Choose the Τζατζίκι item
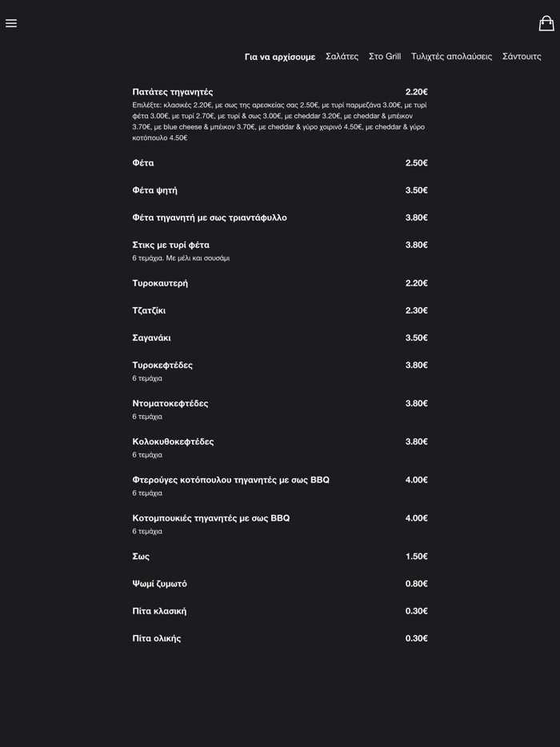This screenshot has height=747, width=560. click(149, 310)
